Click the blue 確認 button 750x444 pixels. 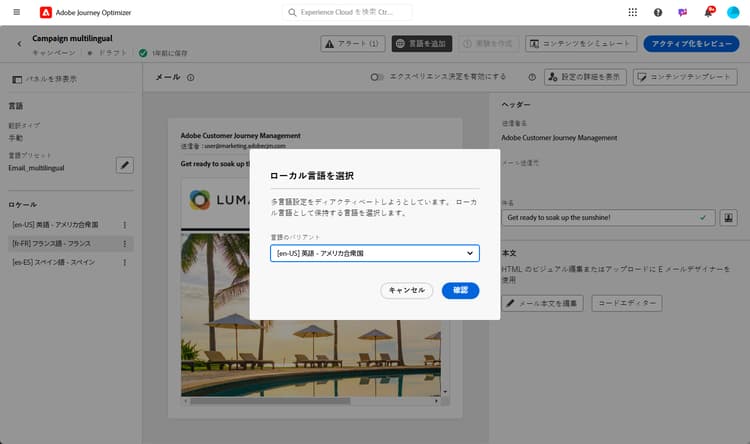[460, 290]
